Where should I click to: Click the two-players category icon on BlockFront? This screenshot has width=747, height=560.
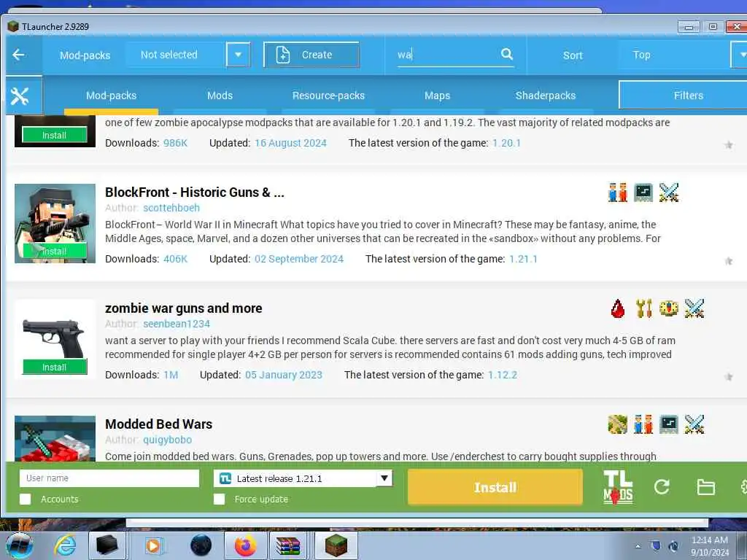pos(618,192)
